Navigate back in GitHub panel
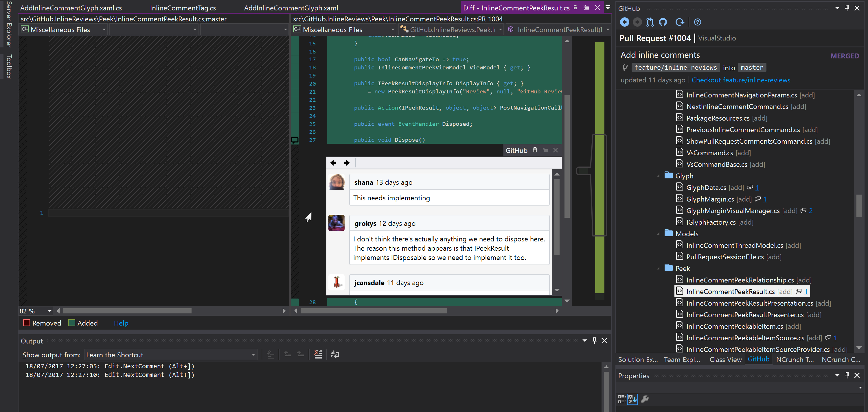 pyautogui.click(x=625, y=22)
